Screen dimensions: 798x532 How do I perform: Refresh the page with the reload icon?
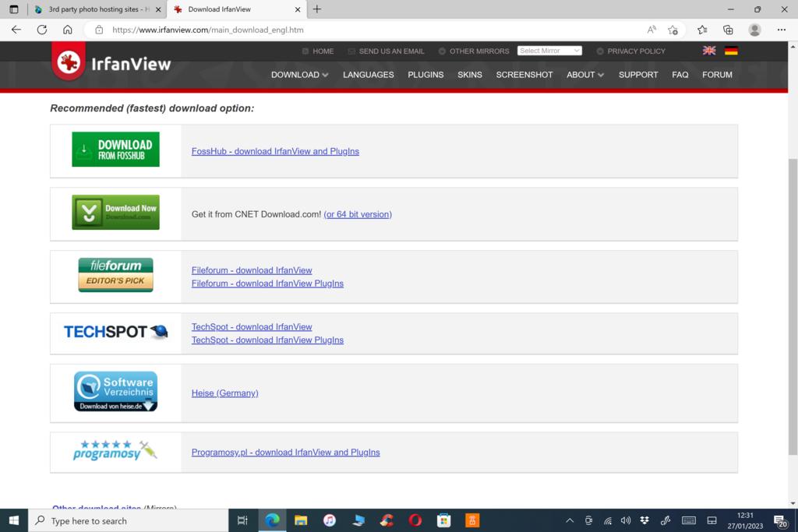[x=42, y=30]
